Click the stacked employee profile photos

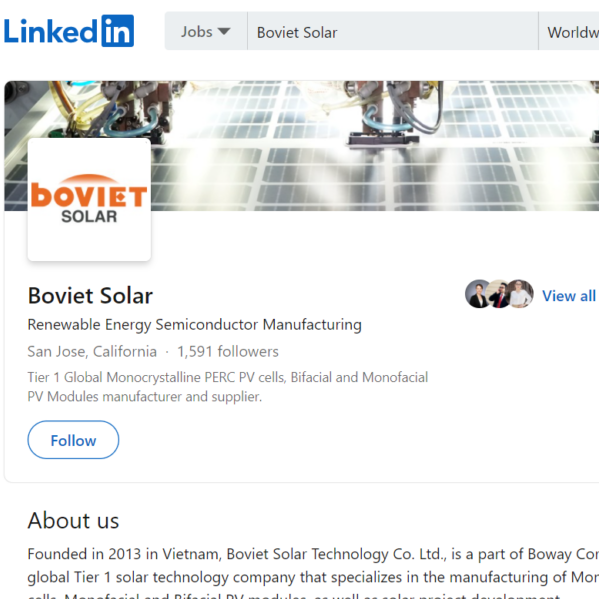(499, 293)
